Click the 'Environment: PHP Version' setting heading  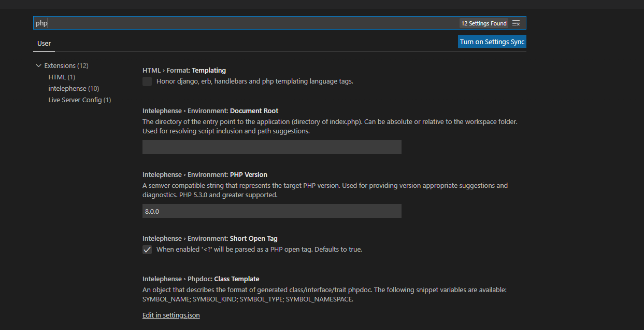(204, 174)
